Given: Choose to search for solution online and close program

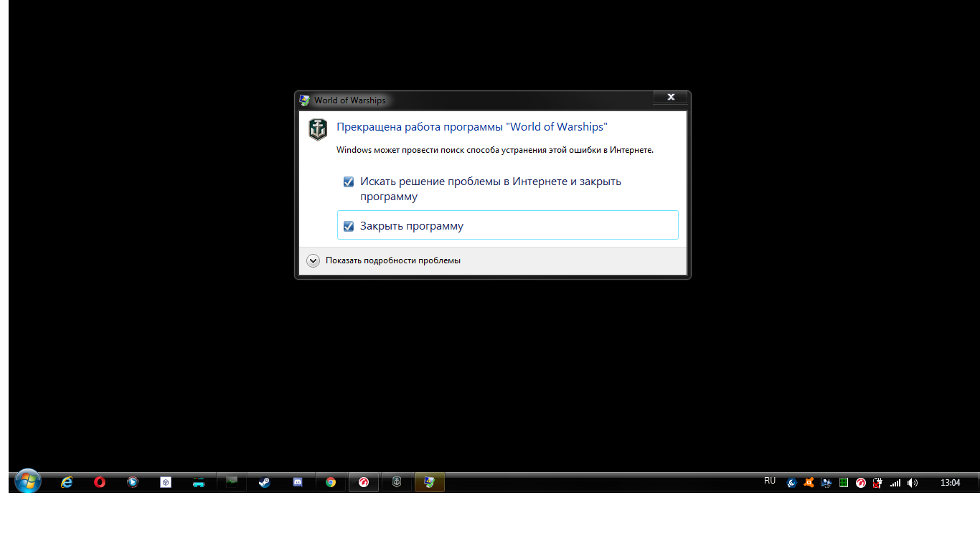Looking at the screenshot, I should tap(507, 189).
